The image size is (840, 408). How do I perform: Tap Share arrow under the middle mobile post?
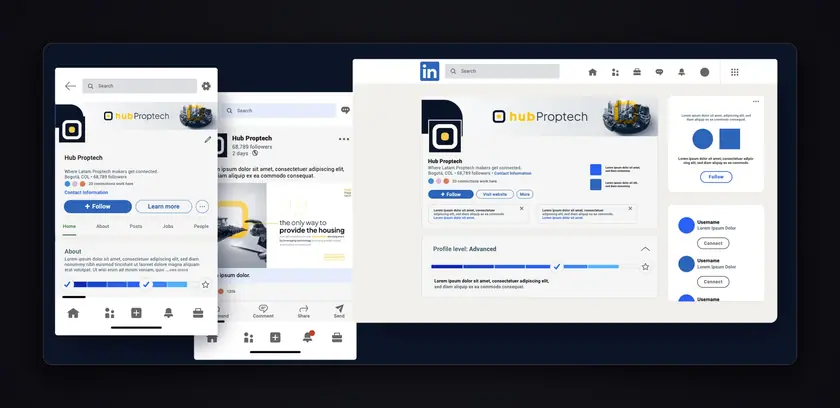(x=304, y=308)
